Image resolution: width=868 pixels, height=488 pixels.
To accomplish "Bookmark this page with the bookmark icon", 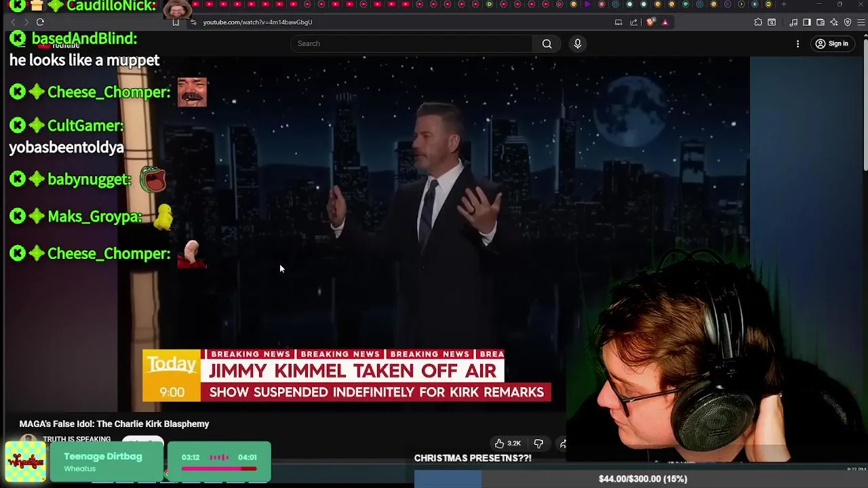I will [x=176, y=22].
